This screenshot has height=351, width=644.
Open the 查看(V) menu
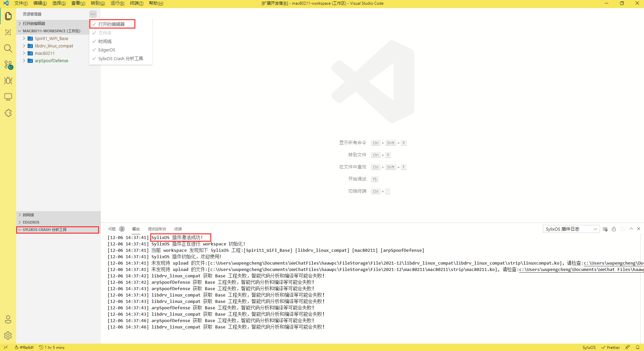(78, 3)
